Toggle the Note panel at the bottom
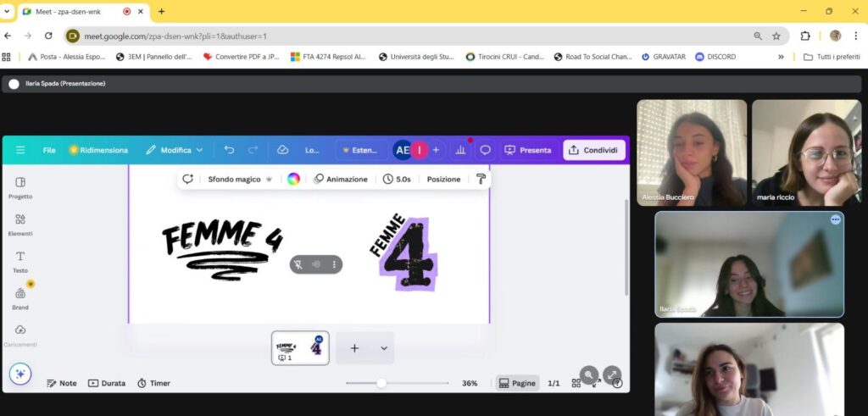The height and width of the screenshot is (416, 868). [x=61, y=383]
